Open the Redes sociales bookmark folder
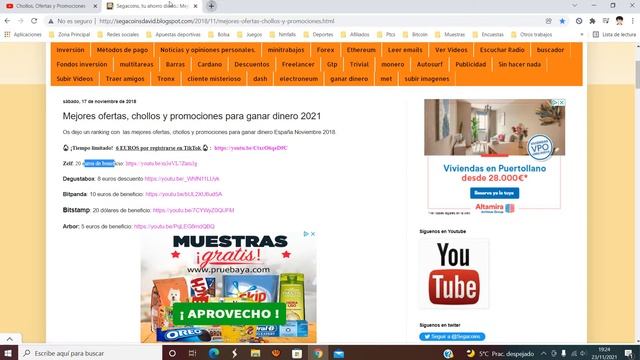 coord(118,35)
